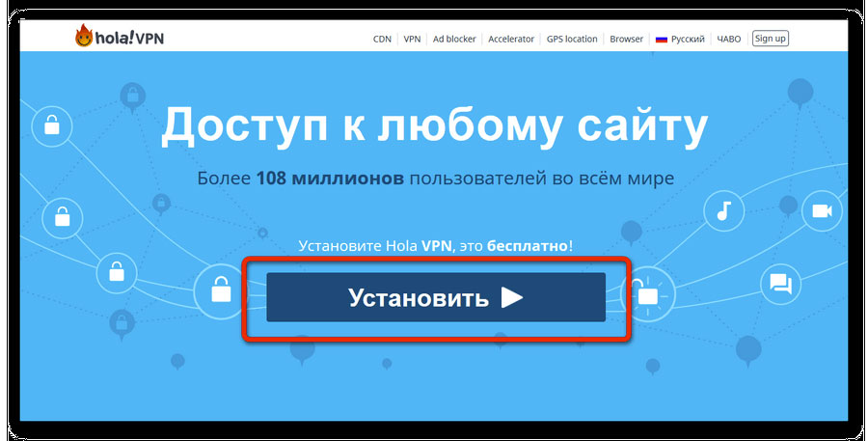868x441 pixels.
Task: Go to Ad blocker page
Action: point(454,39)
